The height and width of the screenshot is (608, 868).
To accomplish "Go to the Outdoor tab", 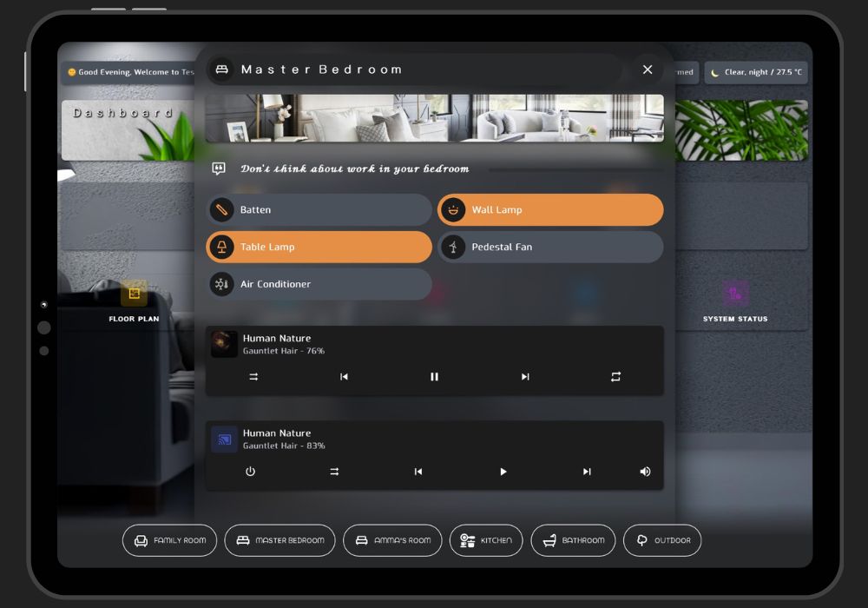I will (x=662, y=540).
